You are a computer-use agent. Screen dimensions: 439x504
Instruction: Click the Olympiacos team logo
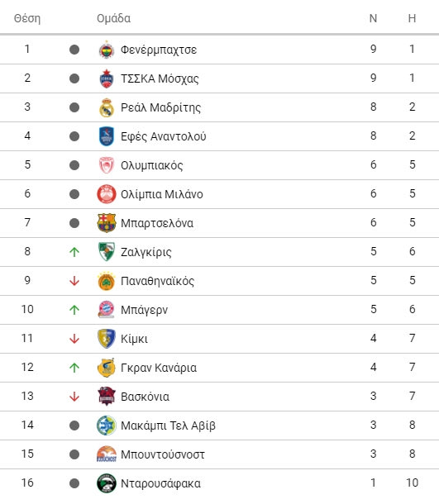point(107,165)
